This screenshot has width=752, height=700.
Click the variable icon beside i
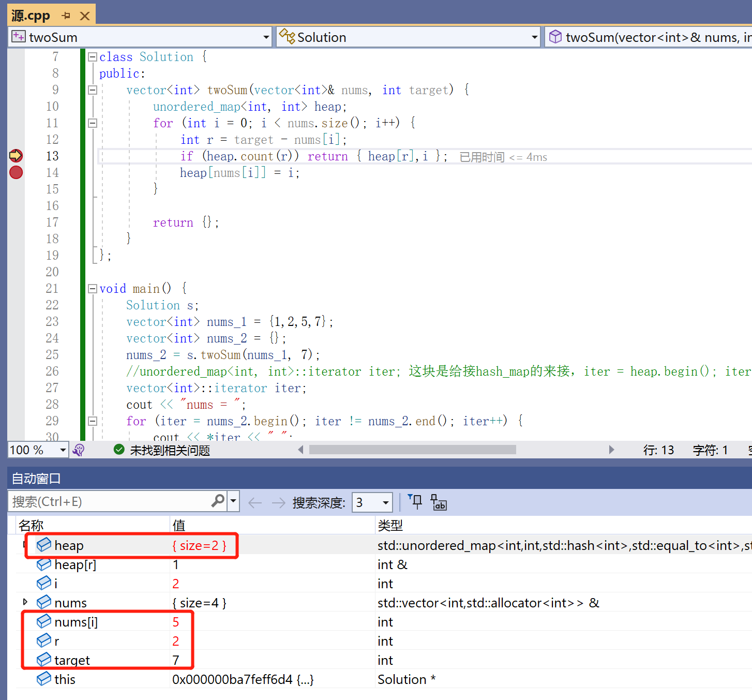(x=44, y=583)
